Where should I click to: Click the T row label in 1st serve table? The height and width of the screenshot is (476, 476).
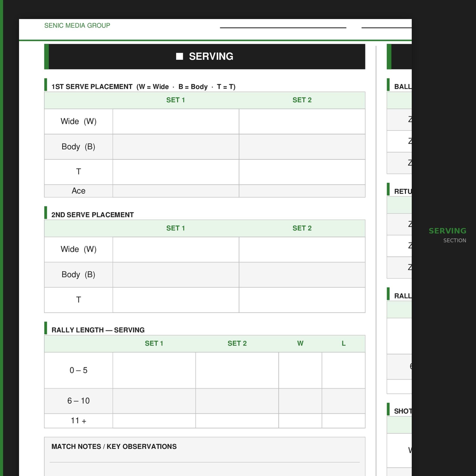79,171
